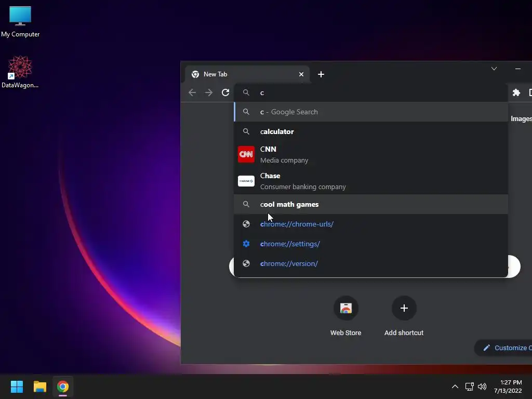Reload the page in Chrome
Viewport: 532px width, 399px height.
(225, 92)
